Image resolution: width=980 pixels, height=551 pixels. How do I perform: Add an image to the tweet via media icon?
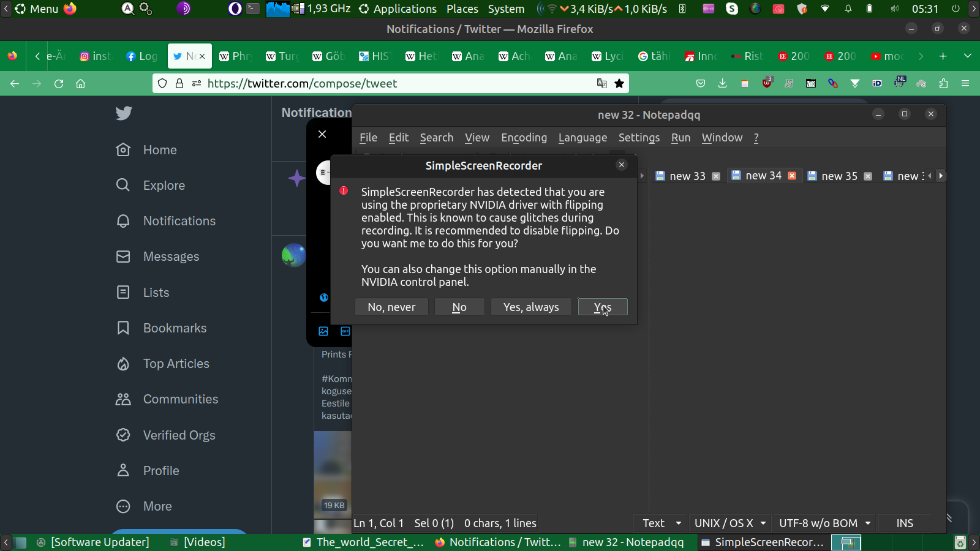pyautogui.click(x=323, y=331)
